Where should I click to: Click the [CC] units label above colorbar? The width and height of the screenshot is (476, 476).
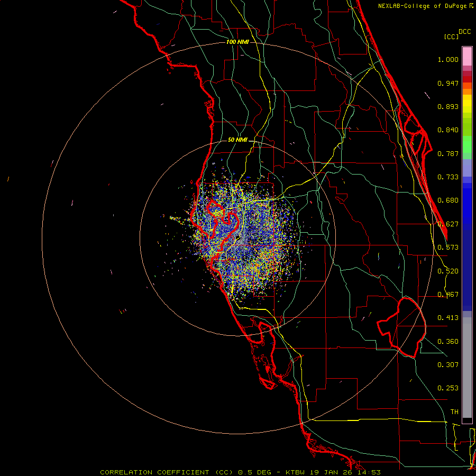pyautogui.click(x=451, y=36)
